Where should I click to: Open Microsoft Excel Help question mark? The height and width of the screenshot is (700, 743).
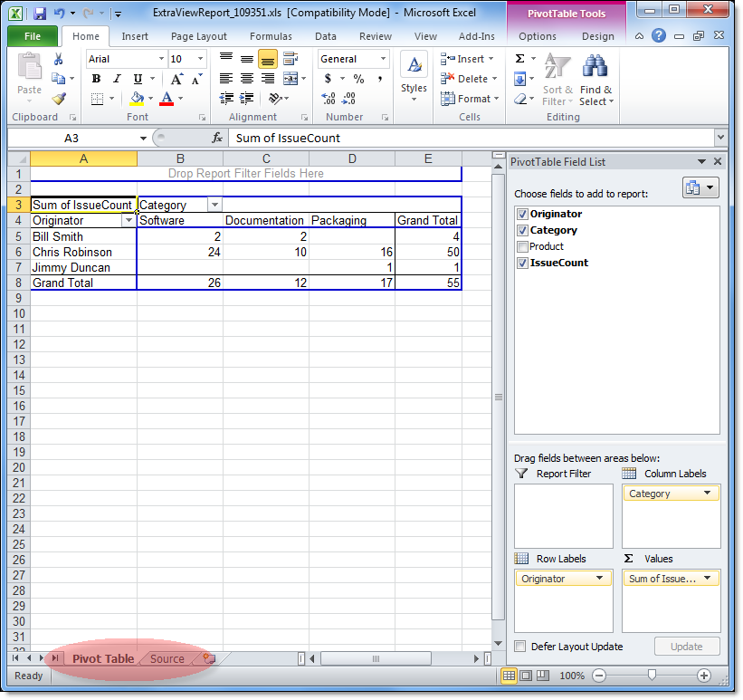(659, 35)
